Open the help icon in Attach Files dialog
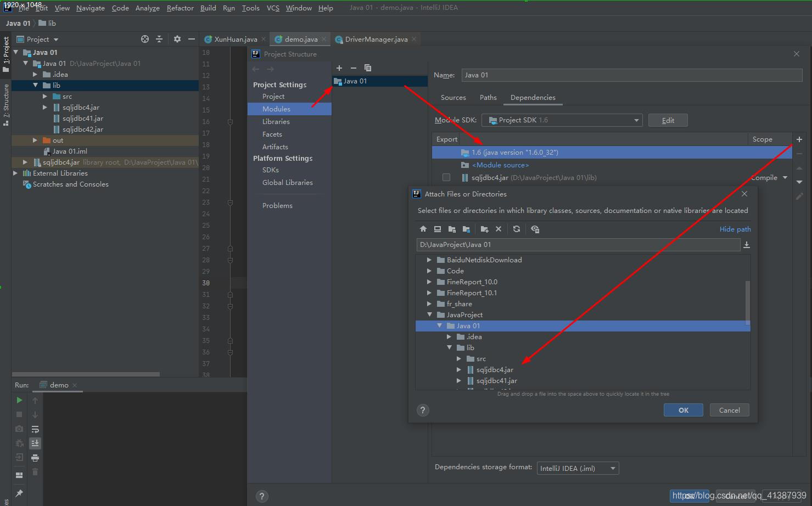 click(423, 410)
